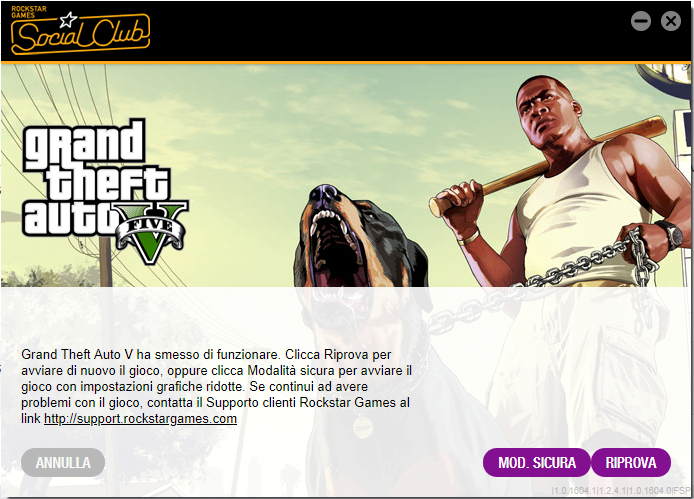This screenshot has height=499, width=694.
Task: Close the Social Club launcher window
Action: click(671, 21)
